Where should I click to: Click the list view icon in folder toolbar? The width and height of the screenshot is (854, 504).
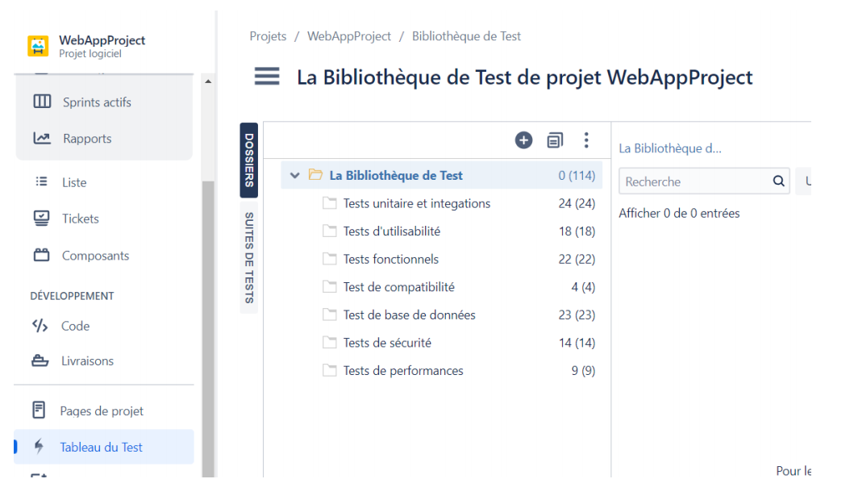coord(555,140)
